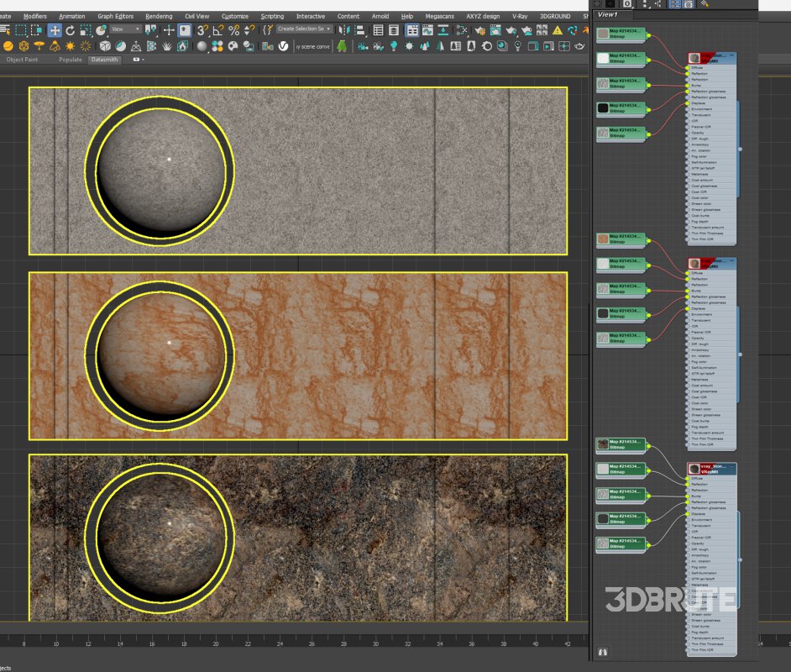Viewport: 791px width, 672px height.
Task: Open the Rendering menu
Action: [158, 16]
